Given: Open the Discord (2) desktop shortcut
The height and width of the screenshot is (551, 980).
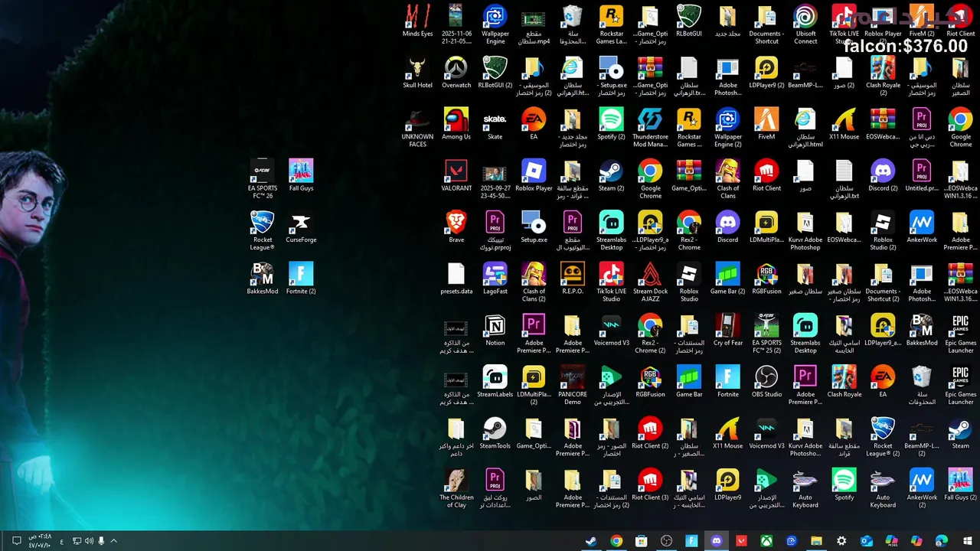Looking at the screenshot, I should coord(883,175).
